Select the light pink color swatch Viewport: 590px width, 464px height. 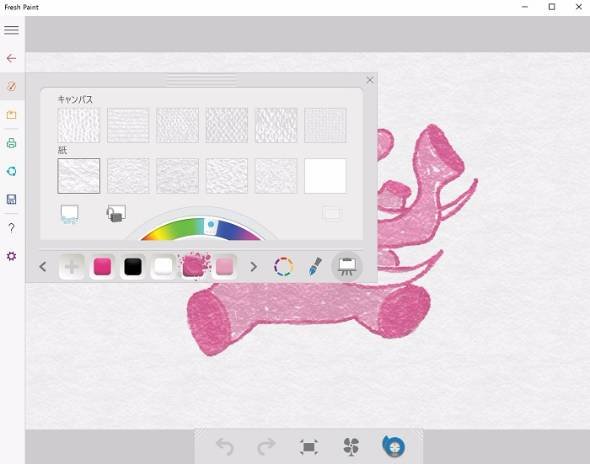point(225,267)
